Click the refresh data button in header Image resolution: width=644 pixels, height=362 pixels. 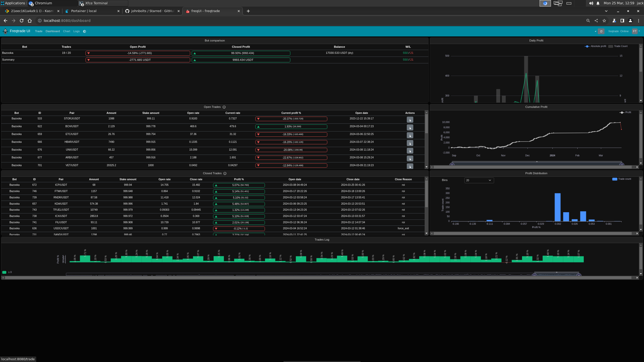tap(601, 31)
